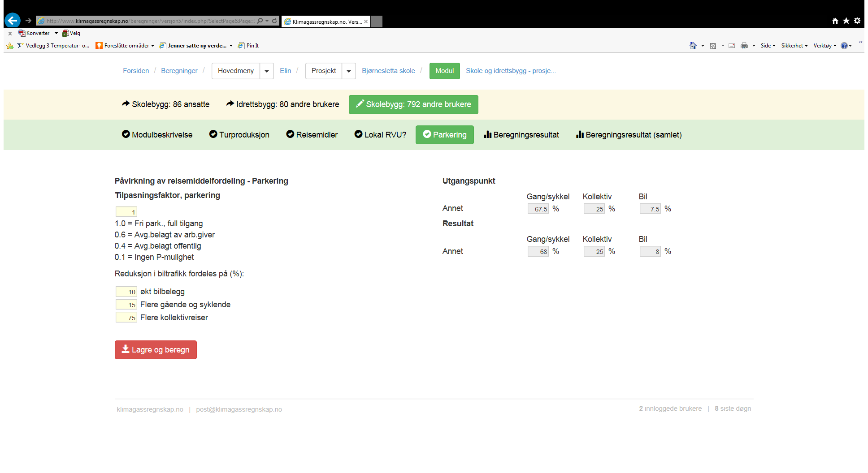Image resolution: width=868 pixels, height=473 pixels.
Task: Open the Sikkerhet menu
Action: click(794, 46)
